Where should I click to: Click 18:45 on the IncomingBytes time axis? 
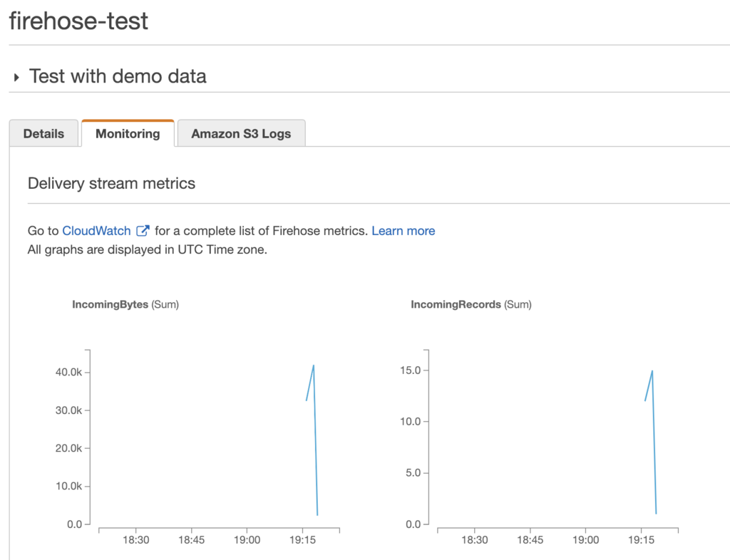[x=191, y=540]
